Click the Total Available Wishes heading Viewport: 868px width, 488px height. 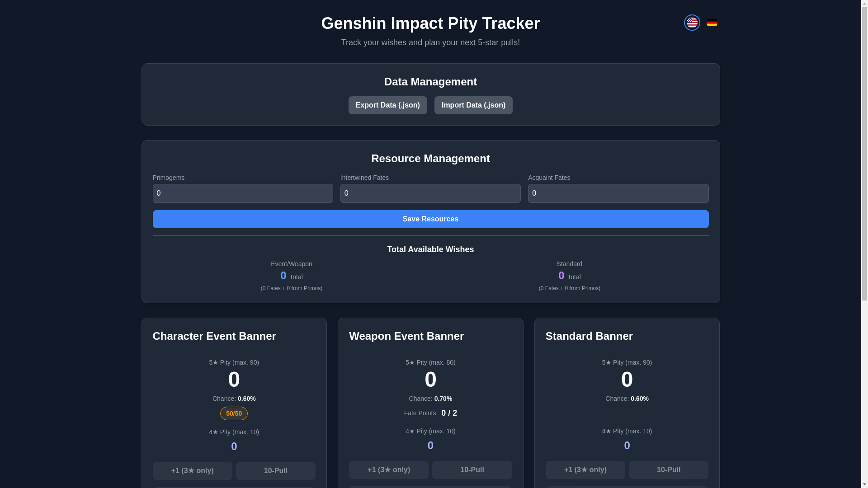pos(430,249)
